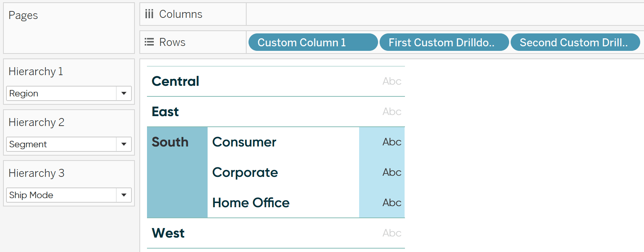The height and width of the screenshot is (252, 644).
Task: Click the Abc mark in West row
Action: pyautogui.click(x=392, y=233)
